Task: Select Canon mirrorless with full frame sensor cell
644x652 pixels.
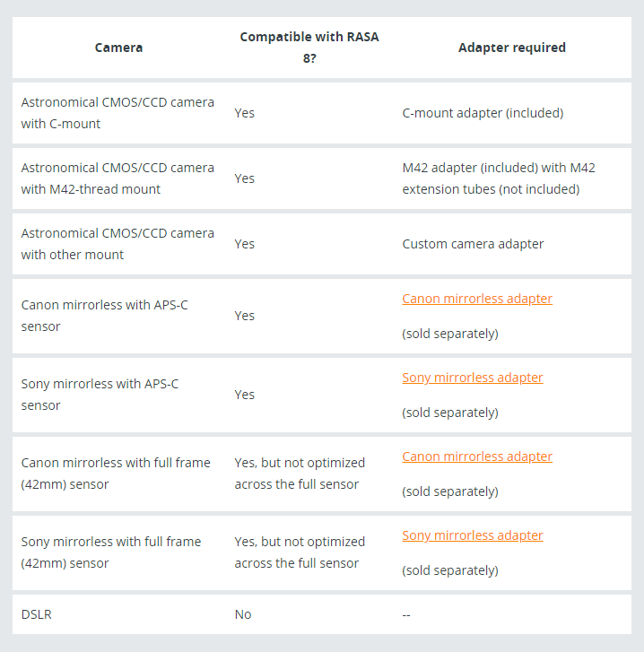Action: (x=116, y=474)
